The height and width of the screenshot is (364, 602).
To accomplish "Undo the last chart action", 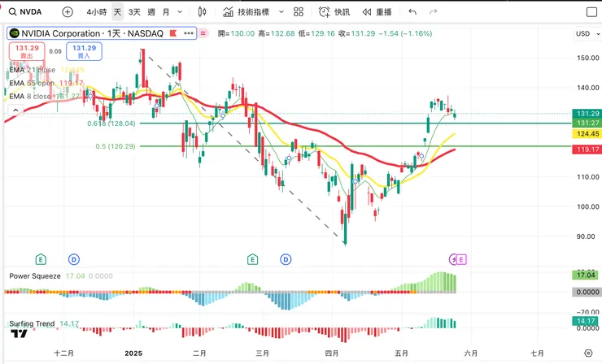I will click(x=412, y=12).
